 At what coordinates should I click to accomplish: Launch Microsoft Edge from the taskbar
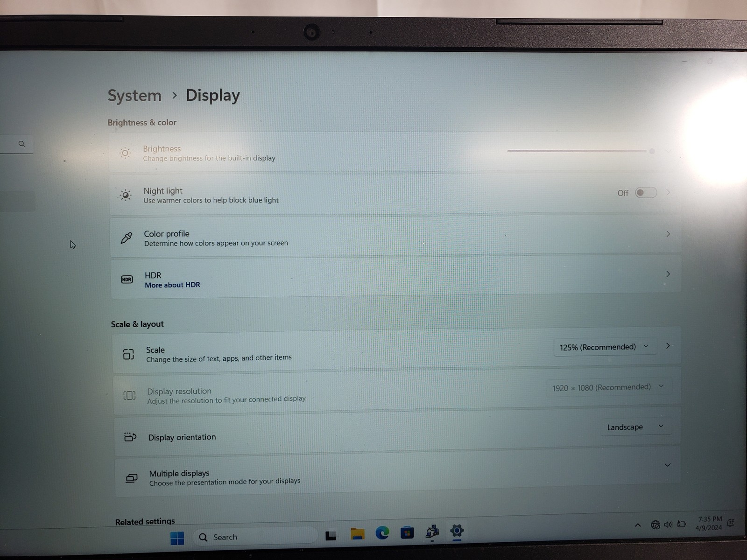382,532
